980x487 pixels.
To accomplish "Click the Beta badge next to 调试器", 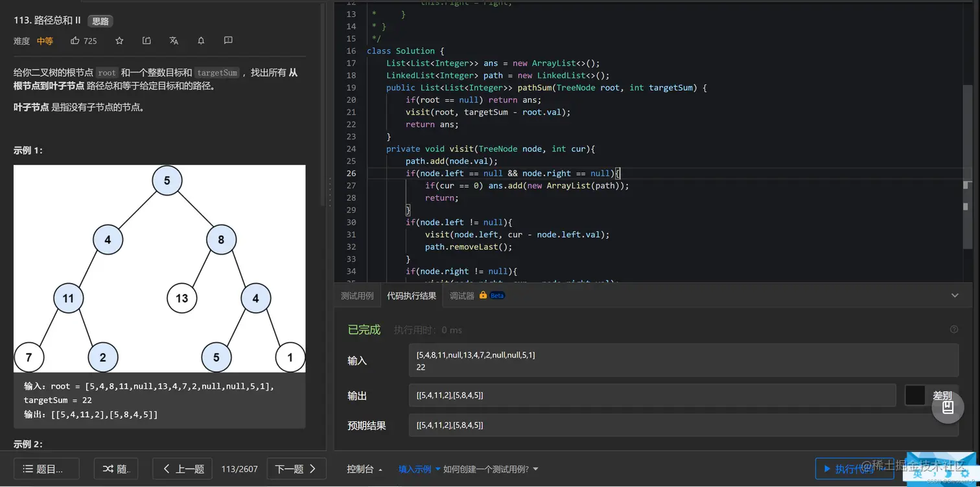I will (x=497, y=295).
